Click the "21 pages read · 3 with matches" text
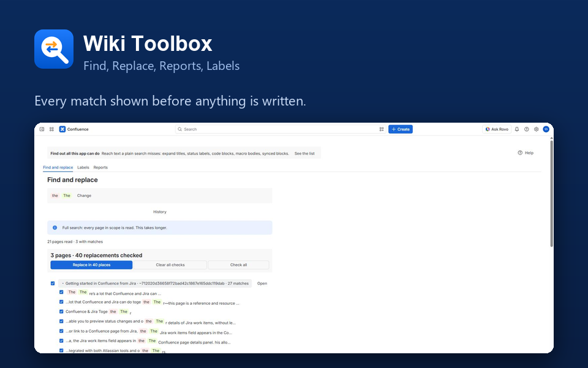 point(75,242)
